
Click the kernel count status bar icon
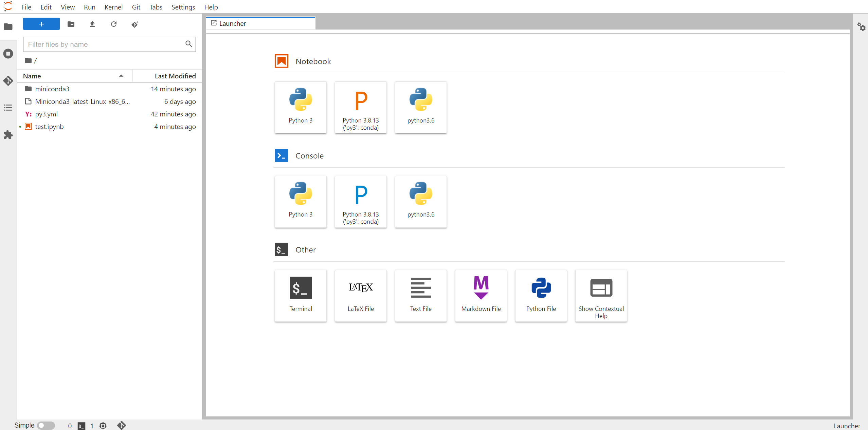pos(103,426)
